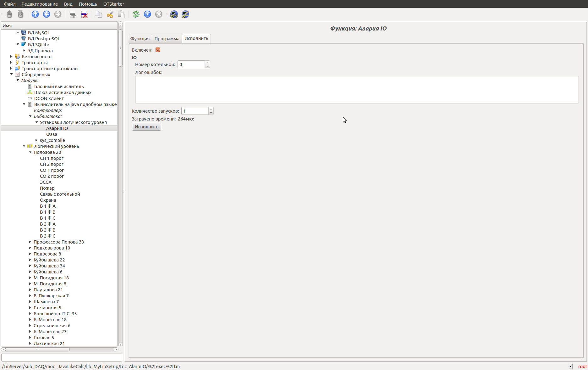This screenshot has height=370, width=588.
Task: Go back with the blue left arrow
Action: click(x=47, y=14)
